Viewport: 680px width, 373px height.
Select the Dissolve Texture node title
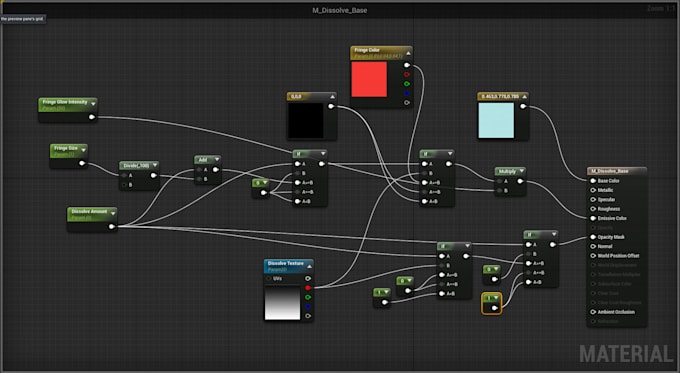(285, 263)
